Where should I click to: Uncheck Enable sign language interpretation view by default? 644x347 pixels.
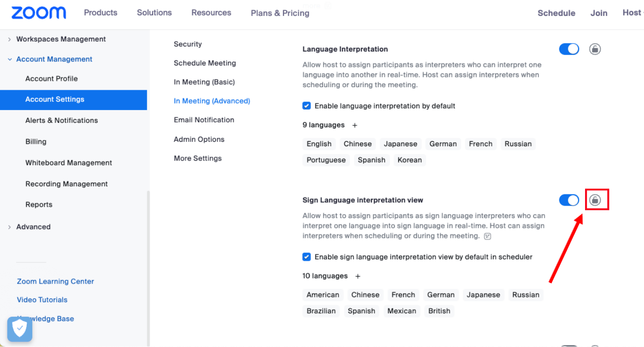(307, 257)
